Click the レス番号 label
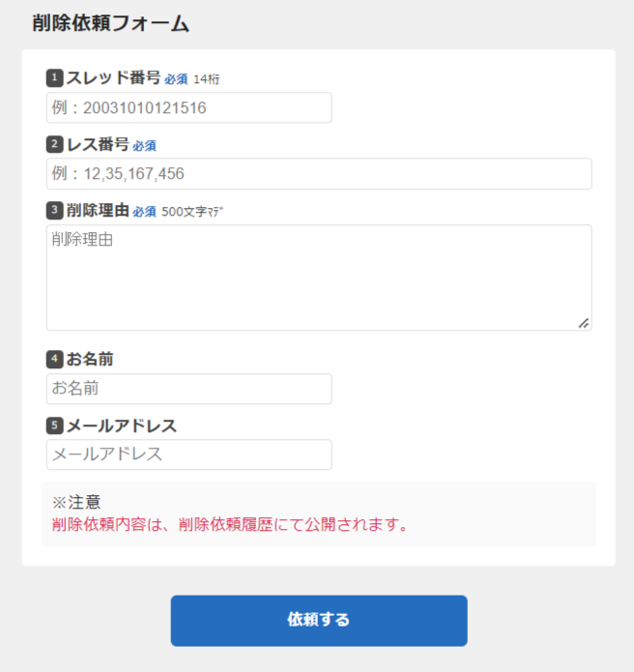Screen dimensions: 634x672 point(98,145)
